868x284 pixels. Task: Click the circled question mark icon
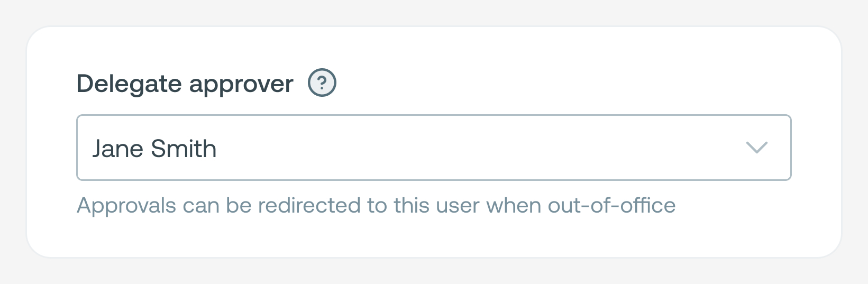[322, 84]
